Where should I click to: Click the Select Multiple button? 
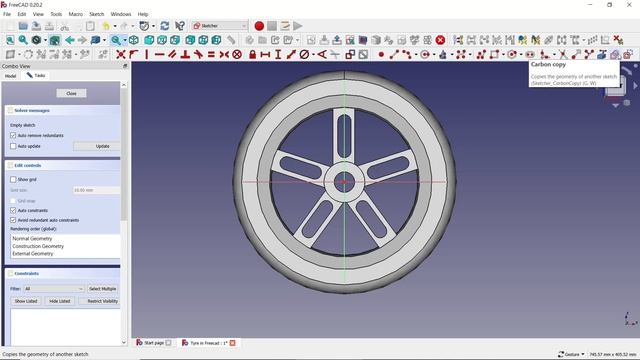pos(102,289)
